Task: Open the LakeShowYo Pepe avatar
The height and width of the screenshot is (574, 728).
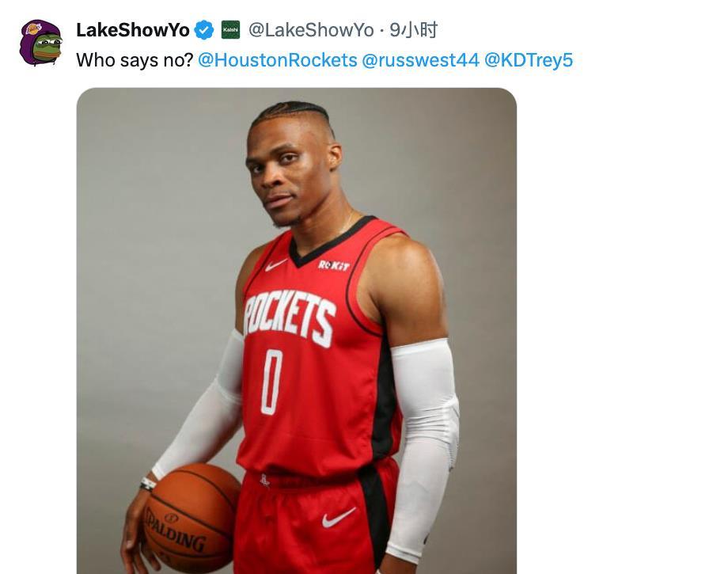Action: 40,43
